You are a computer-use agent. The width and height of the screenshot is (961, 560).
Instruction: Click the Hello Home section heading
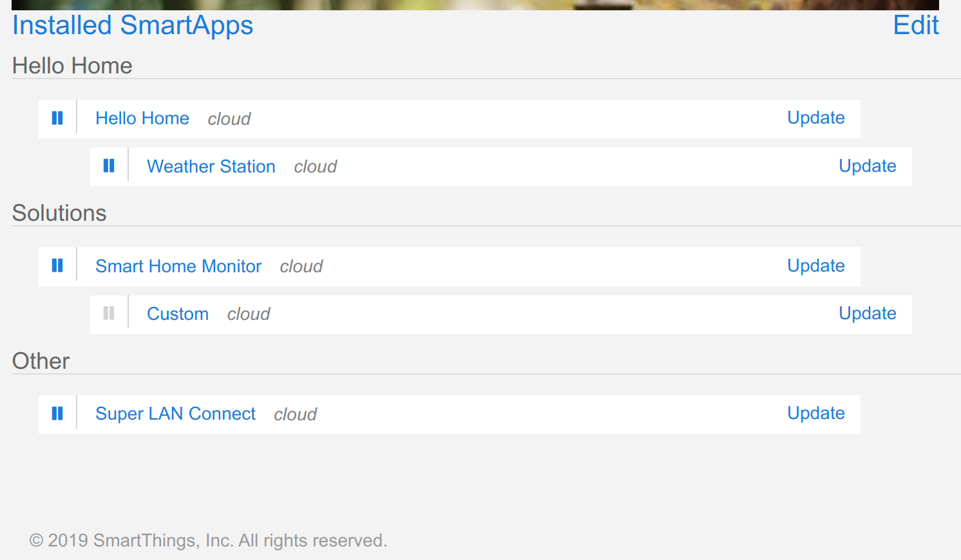pyautogui.click(x=72, y=66)
